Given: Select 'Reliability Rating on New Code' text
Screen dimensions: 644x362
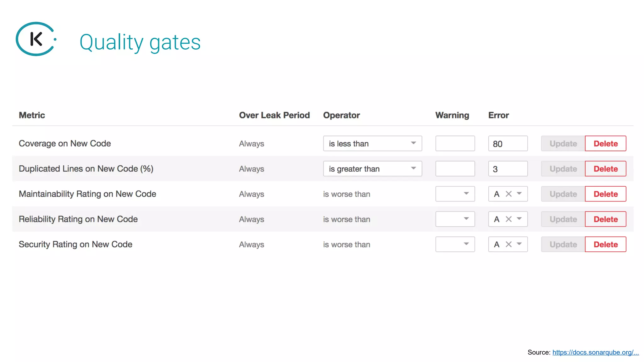Looking at the screenshot, I should 78,219.
